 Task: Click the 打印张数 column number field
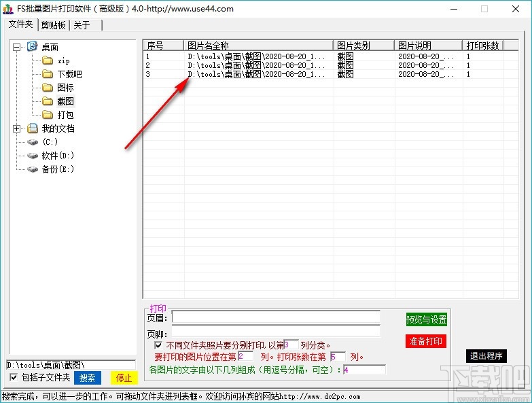click(x=338, y=356)
